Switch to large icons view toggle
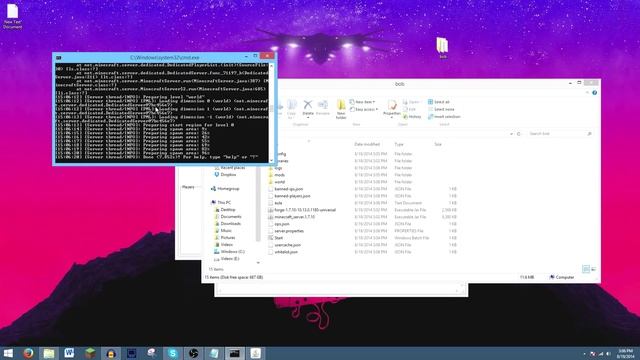640x360 pixels. (593, 269)
